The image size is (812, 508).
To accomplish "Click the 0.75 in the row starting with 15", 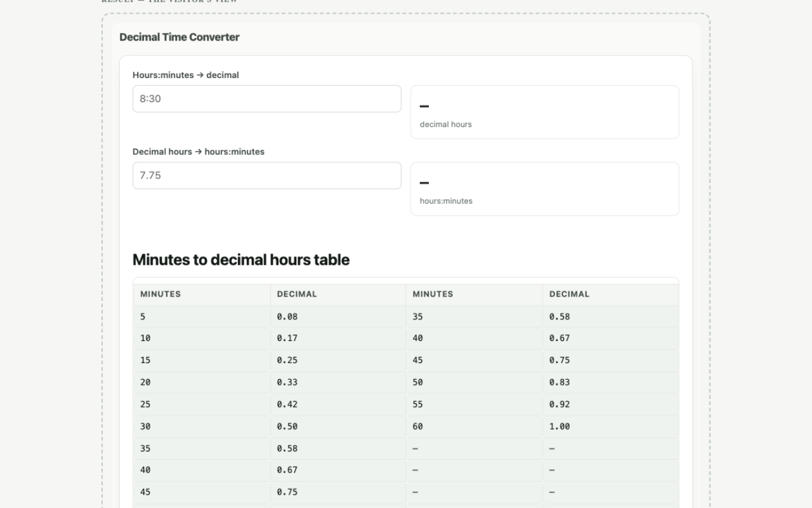I will (x=610, y=360).
